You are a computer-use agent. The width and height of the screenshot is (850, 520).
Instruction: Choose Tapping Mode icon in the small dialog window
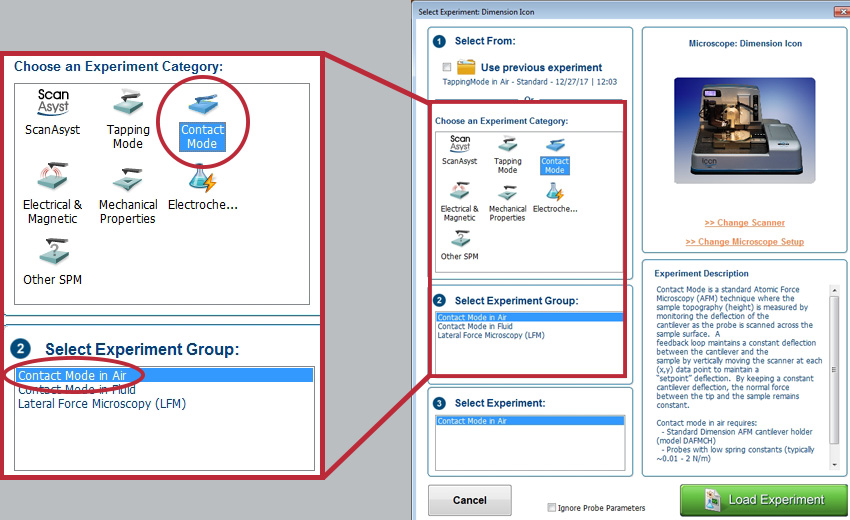(x=508, y=152)
